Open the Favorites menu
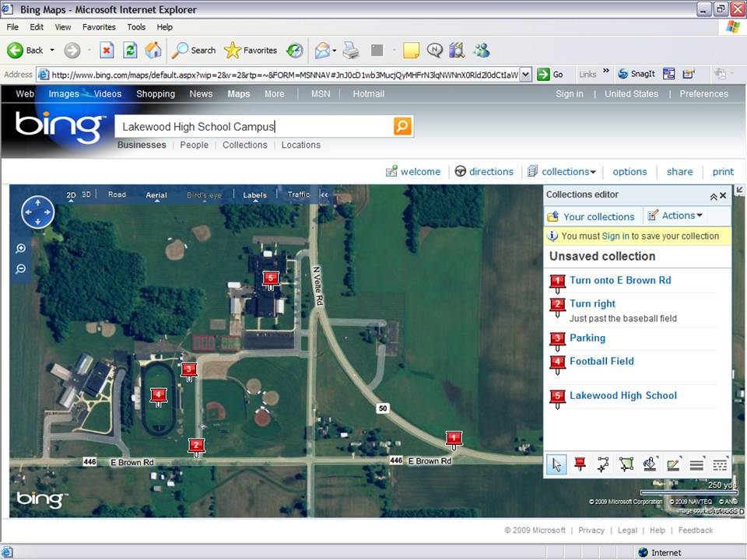This screenshot has height=560, width=747. tap(99, 27)
